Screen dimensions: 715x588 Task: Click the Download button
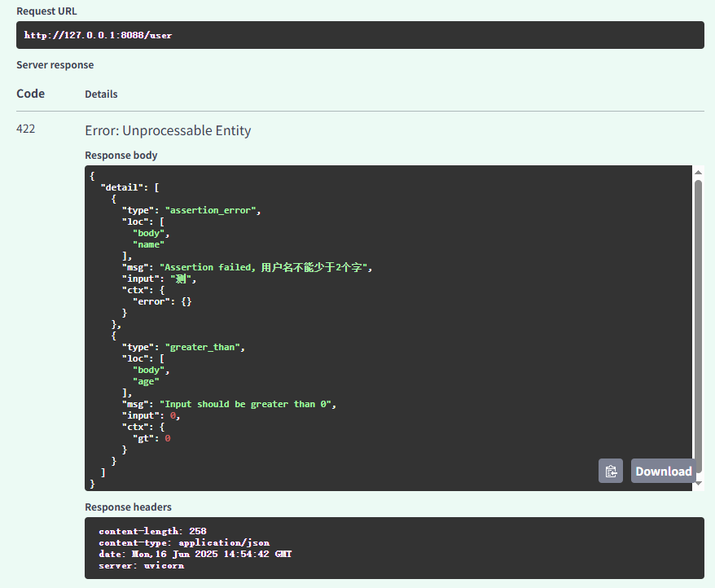click(664, 471)
